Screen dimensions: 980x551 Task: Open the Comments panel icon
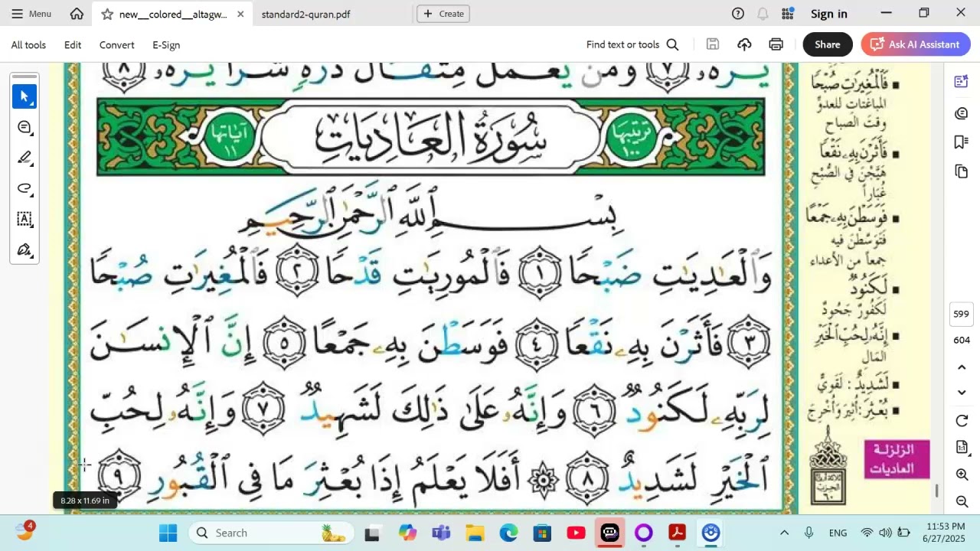[962, 113]
